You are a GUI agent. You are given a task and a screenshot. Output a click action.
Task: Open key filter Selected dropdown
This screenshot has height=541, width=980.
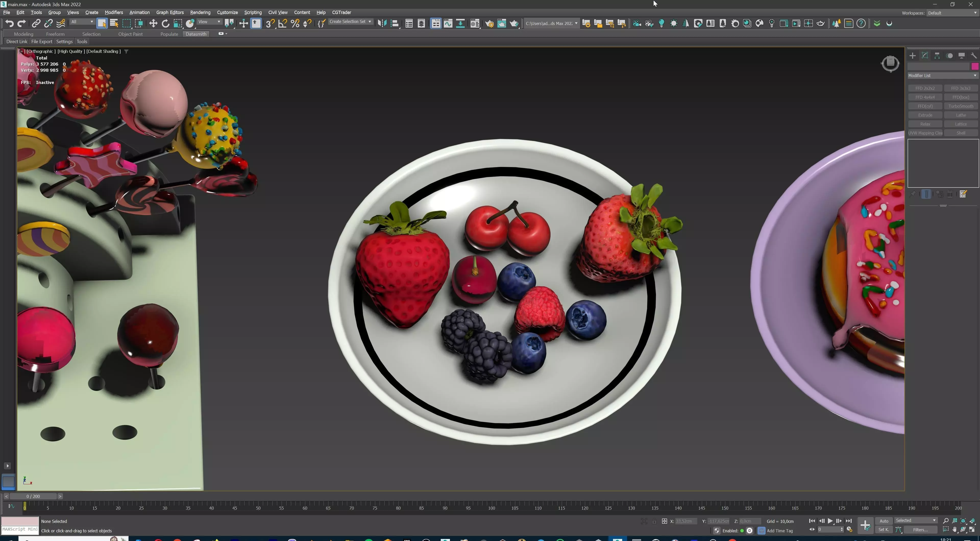pyautogui.click(x=916, y=520)
